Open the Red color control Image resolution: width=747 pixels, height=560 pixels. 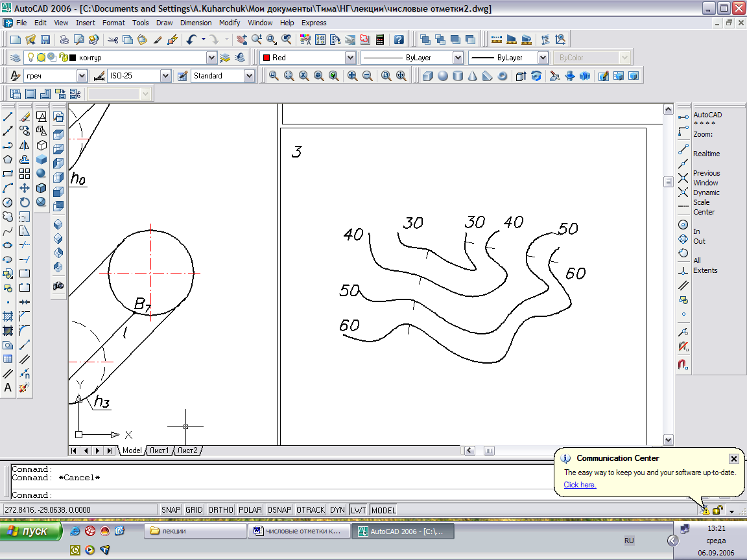[x=308, y=58]
